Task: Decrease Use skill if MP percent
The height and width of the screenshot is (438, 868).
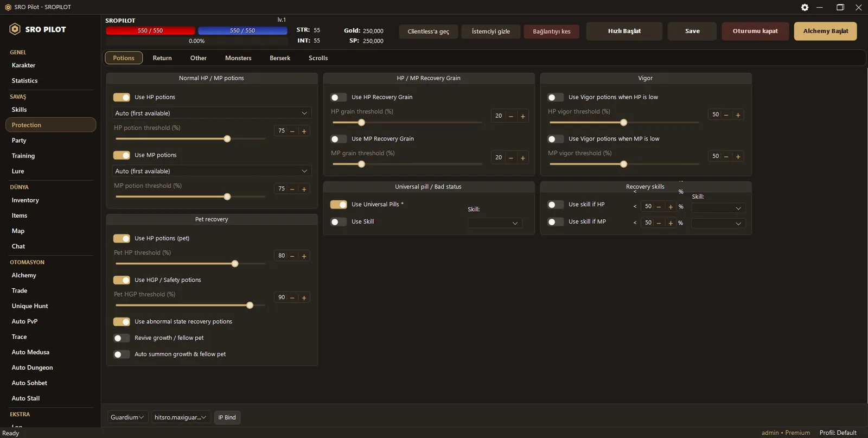Action: [x=659, y=223]
